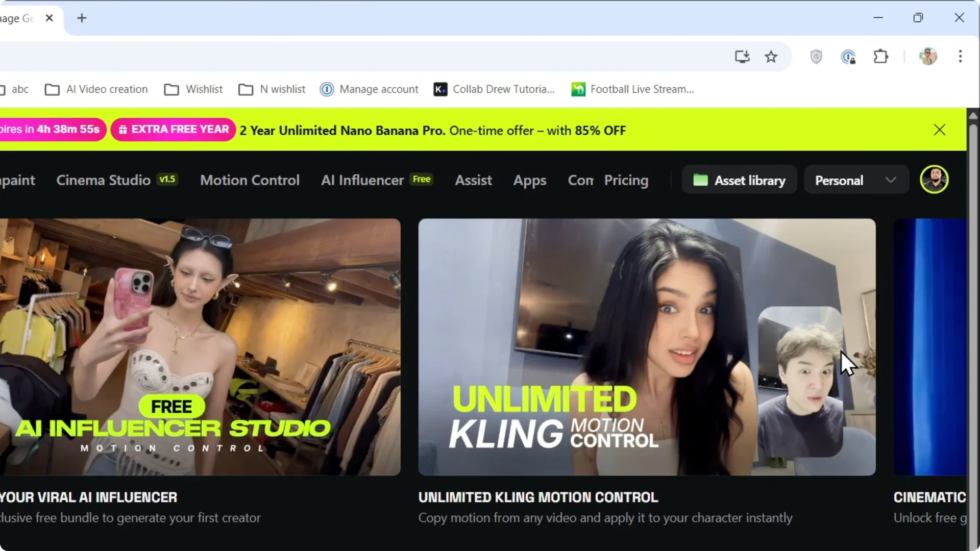Open the user avatar on site navbar
This screenshot has height=551, width=980.
click(x=934, y=180)
